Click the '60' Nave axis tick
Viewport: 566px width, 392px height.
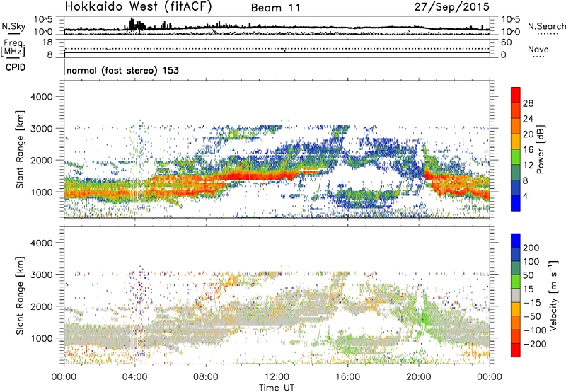point(506,42)
